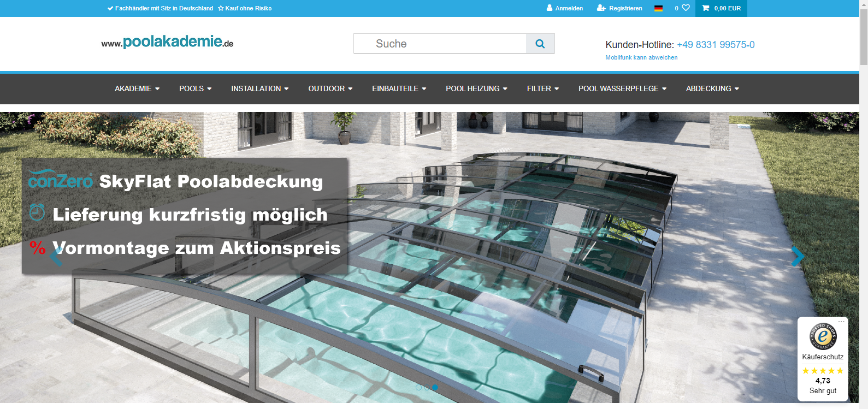Image resolution: width=868 pixels, height=409 pixels.
Task: Select the second carousel dot indicator
Action: [x=427, y=387]
